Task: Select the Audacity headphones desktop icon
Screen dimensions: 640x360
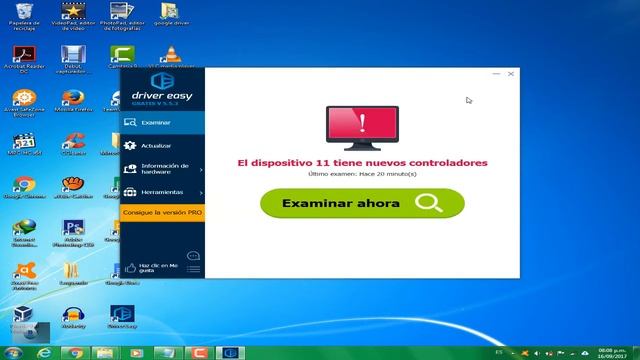Action: coord(73,318)
